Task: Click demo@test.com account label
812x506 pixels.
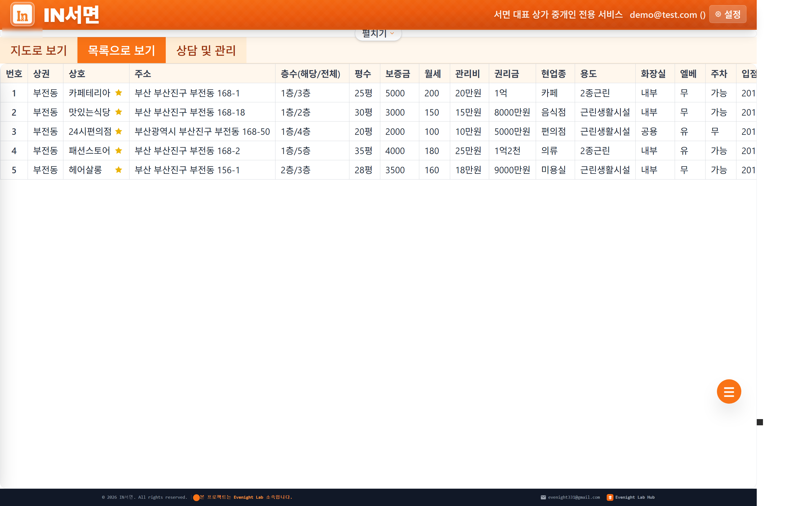Action: coord(667,15)
